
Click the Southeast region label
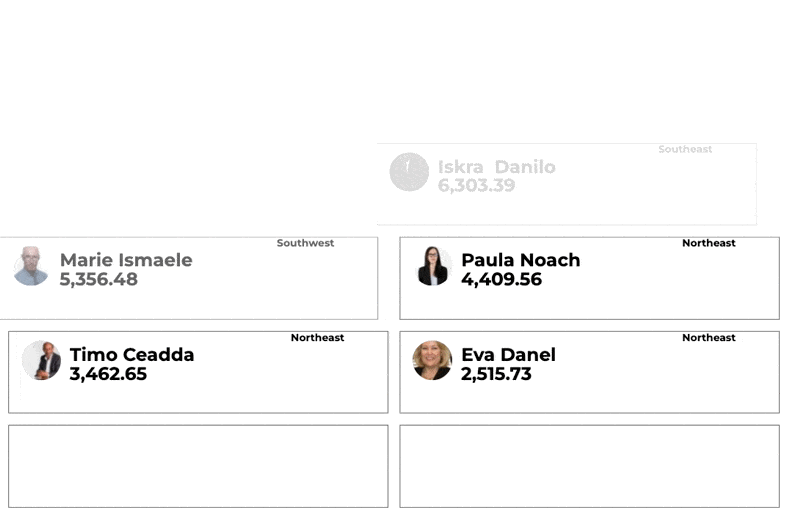685,149
